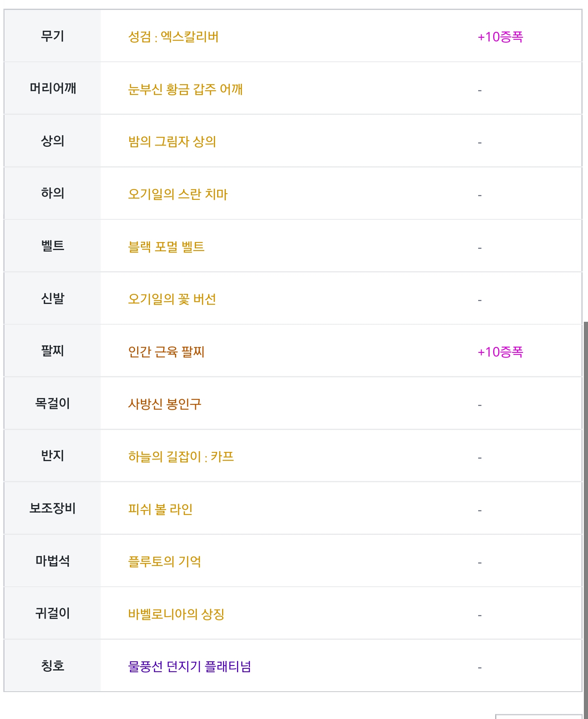This screenshot has height=719, width=588.
Task: Select the 밤의 그림자 상의 item
Action: [x=172, y=142]
